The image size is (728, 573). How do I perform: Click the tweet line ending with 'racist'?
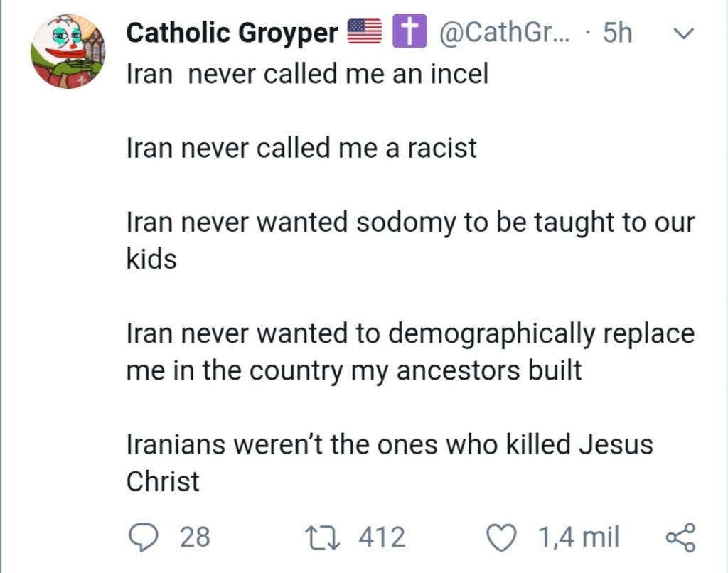tap(301, 148)
